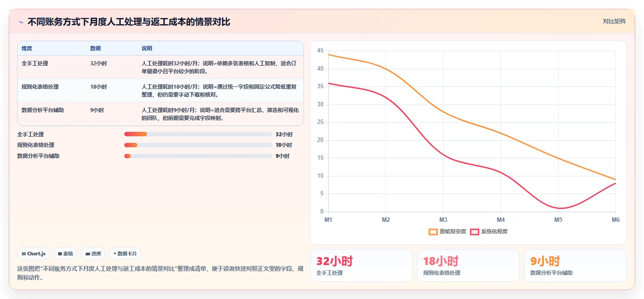The image size is (644, 299).
Task: Click 数据分析平台辅助 in the table's third row
Action: point(43,110)
